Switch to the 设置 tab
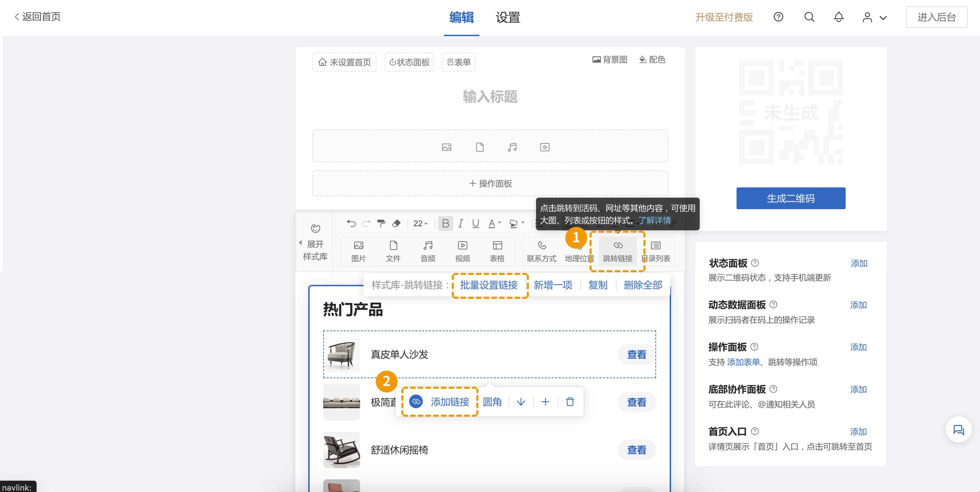Viewport: 980px width, 492px height. click(508, 17)
